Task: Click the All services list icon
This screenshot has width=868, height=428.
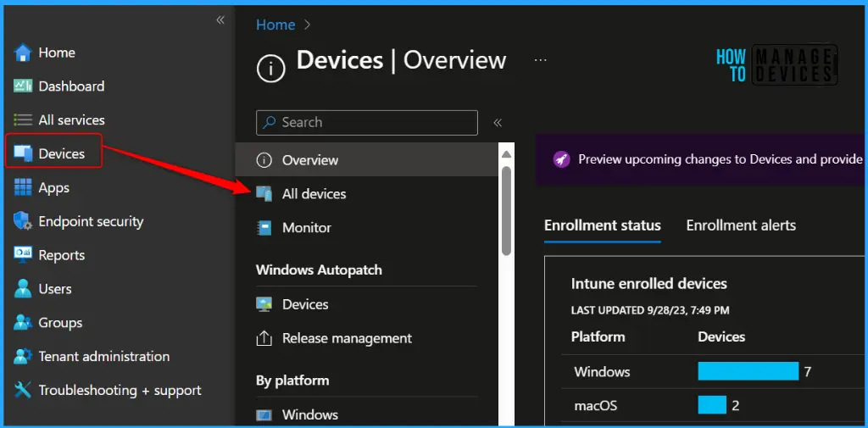Action: (23, 120)
